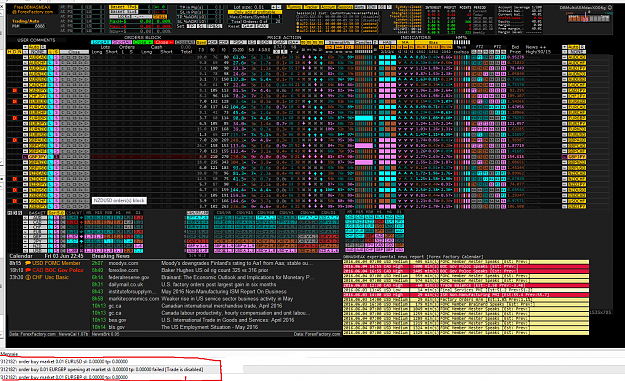
Task: Click the pink marker on top-right gauge
Action: coord(586,16)
